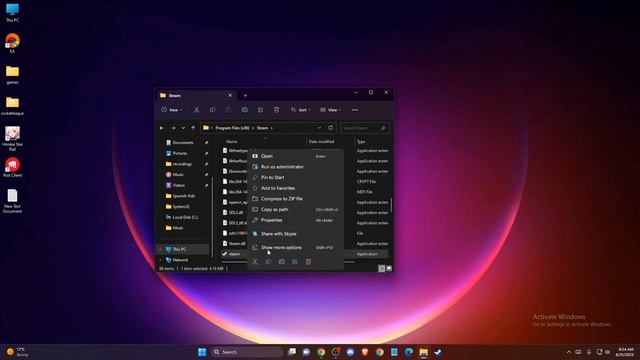Choose Open from the context menu
Image resolution: width=640 pixels, height=360 pixels.
(x=296, y=156)
